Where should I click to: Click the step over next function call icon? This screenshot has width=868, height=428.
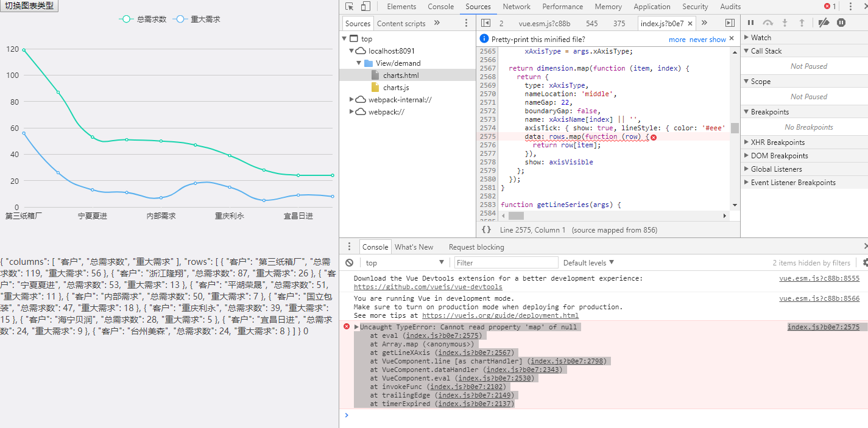[767, 22]
